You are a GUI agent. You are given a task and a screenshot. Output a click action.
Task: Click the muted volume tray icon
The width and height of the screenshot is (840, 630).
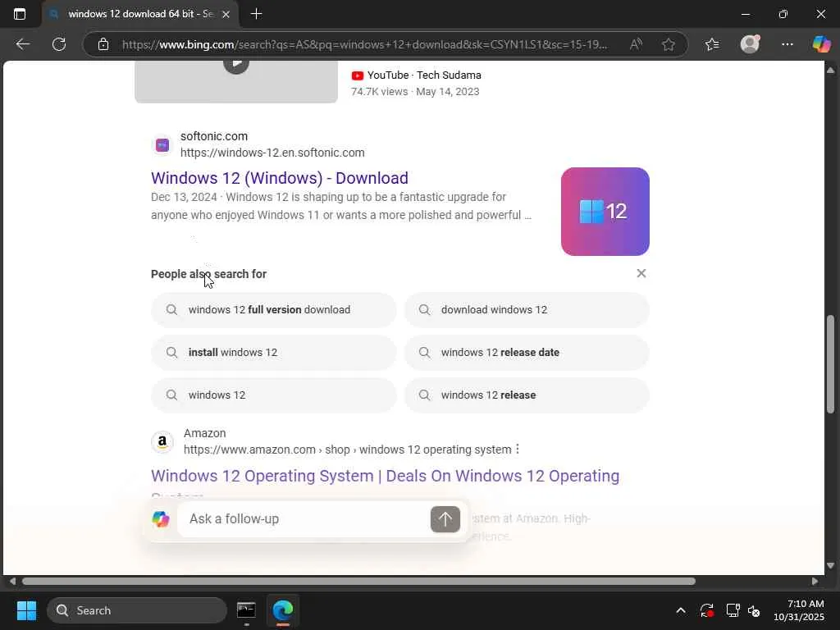coord(754,610)
